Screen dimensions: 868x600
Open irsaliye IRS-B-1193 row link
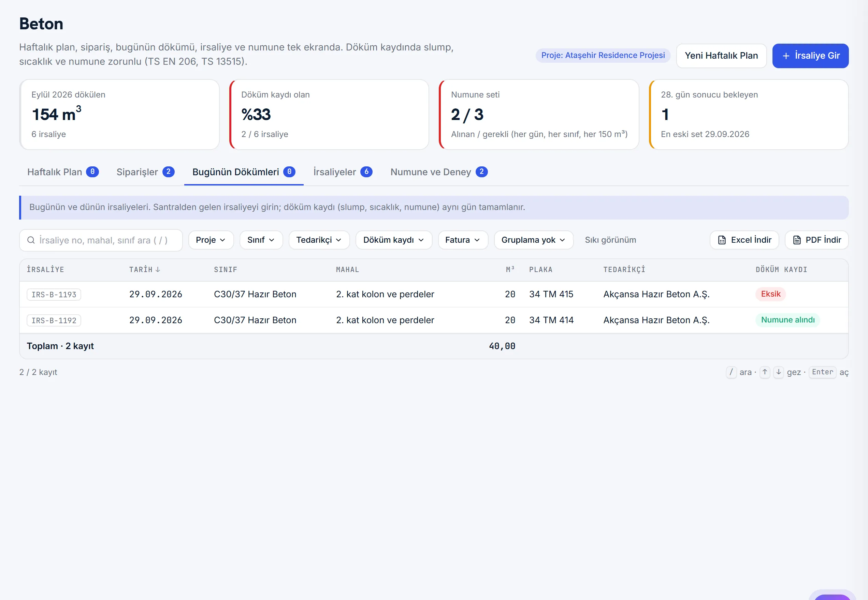[54, 294]
